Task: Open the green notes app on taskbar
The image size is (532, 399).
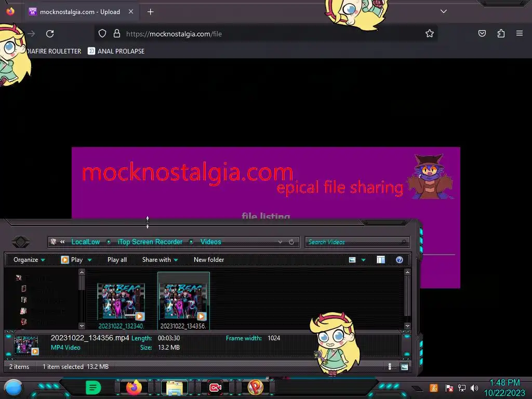Action: click(x=94, y=388)
